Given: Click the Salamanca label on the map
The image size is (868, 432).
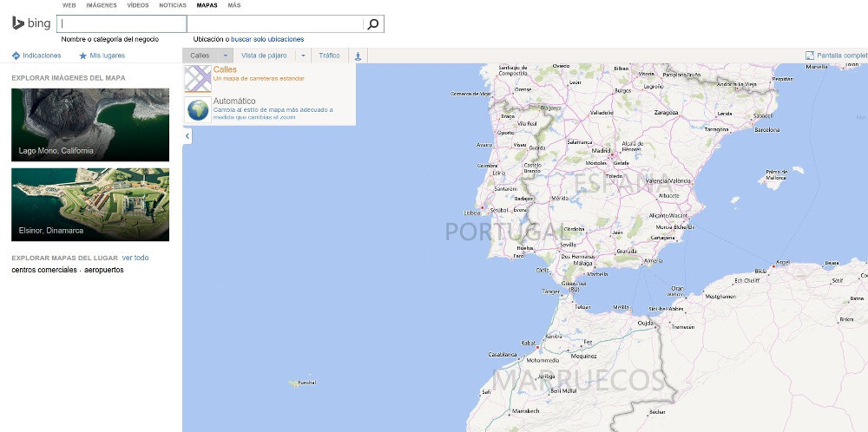Looking at the screenshot, I should click(580, 142).
